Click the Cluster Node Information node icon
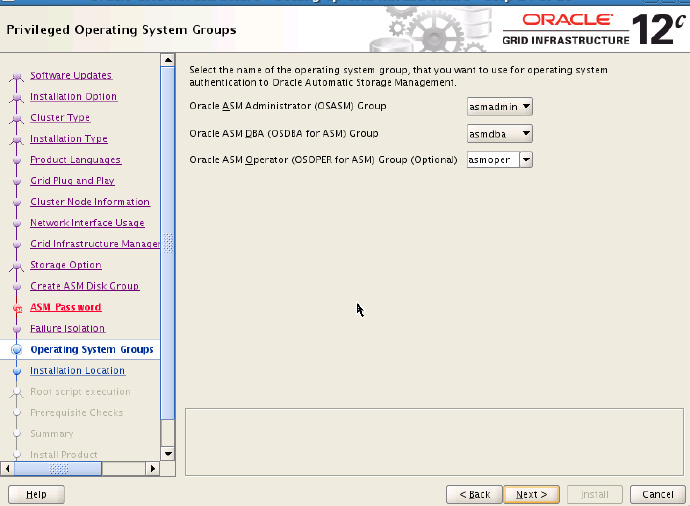The image size is (690, 506). tap(17, 202)
